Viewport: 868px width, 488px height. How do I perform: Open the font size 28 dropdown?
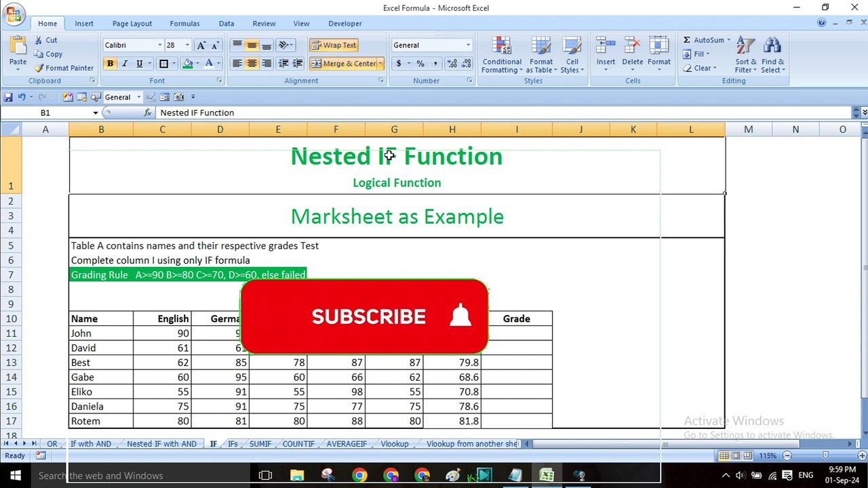click(186, 45)
